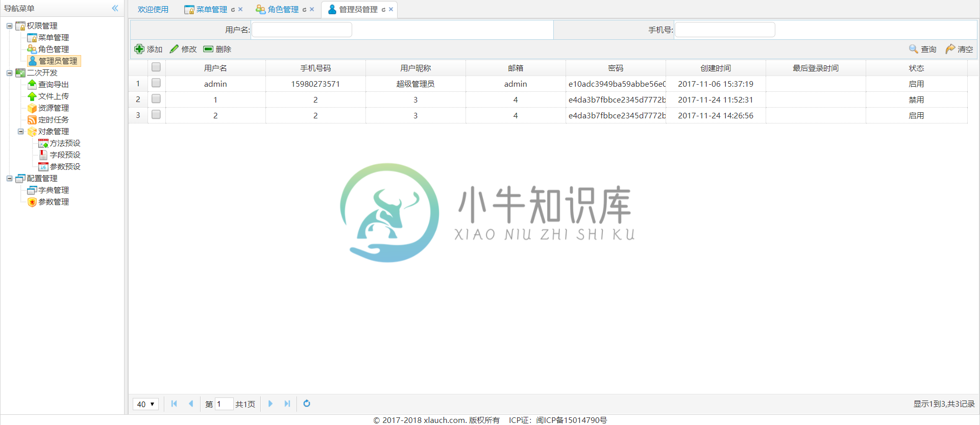
Task: Toggle the select-all header checkbox
Action: pos(156,67)
